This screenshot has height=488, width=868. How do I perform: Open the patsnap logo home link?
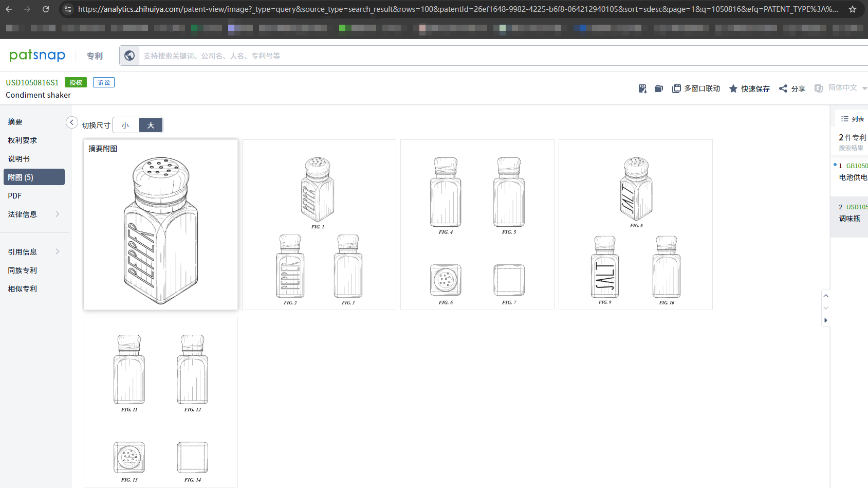[37, 56]
